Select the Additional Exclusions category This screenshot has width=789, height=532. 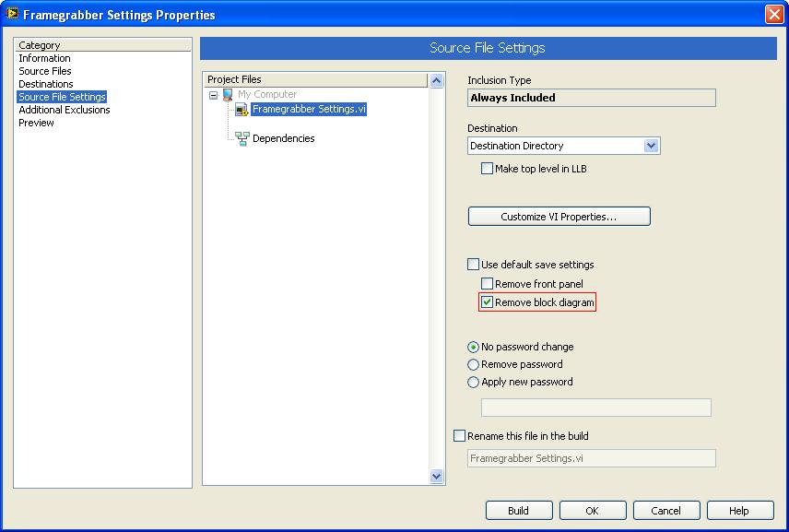click(x=64, y=110)
